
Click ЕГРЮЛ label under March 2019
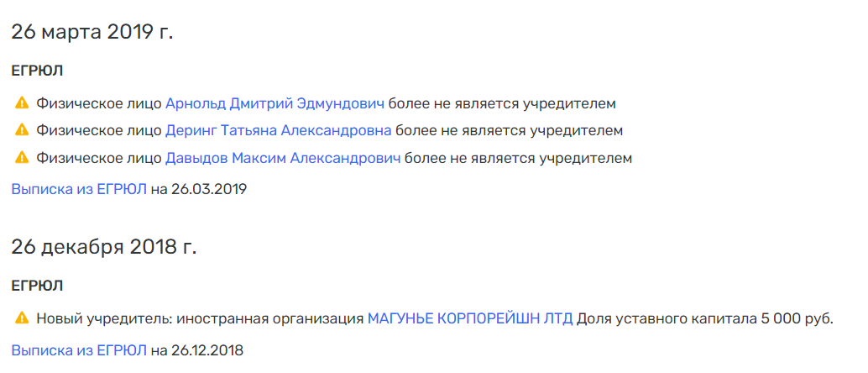point(37,71)
